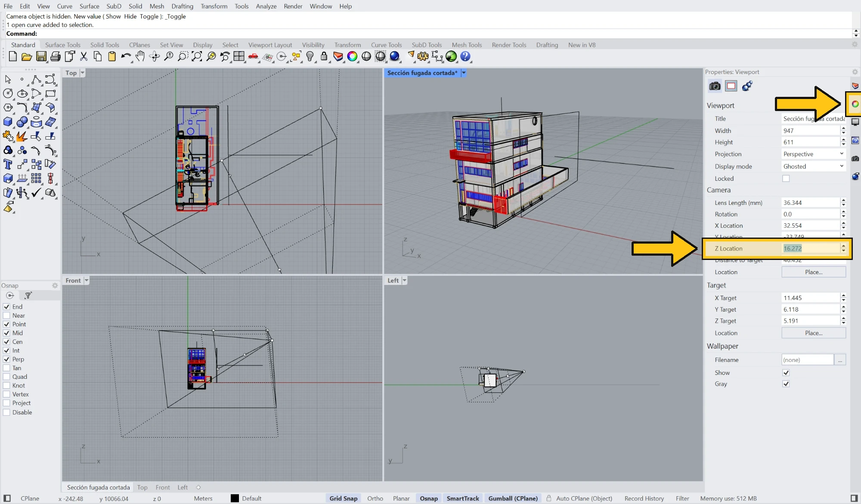Toggle Ortho in the status bar
The height and width of the screenshot is (504, 861).
(x=375, y=498)
